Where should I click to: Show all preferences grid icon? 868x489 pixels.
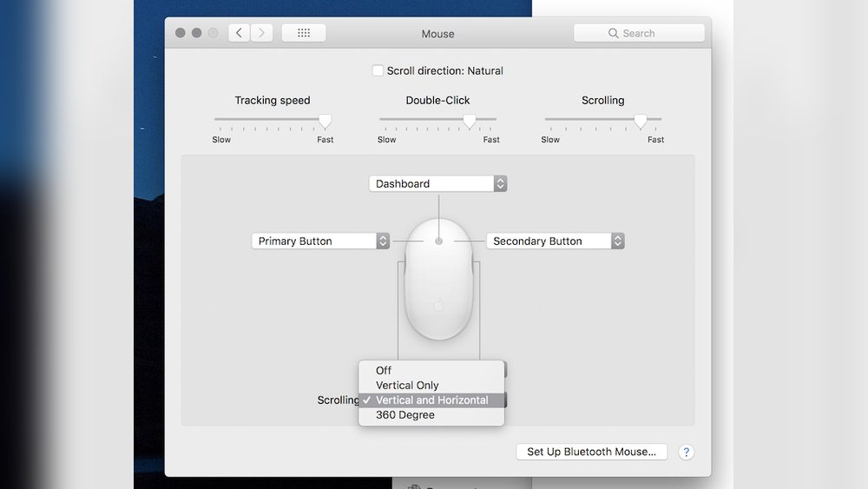pyautogui.click(x=304, y=33)
